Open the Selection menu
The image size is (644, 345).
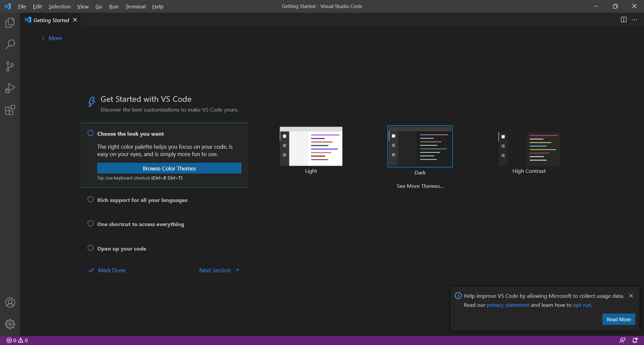pos(59,6)
